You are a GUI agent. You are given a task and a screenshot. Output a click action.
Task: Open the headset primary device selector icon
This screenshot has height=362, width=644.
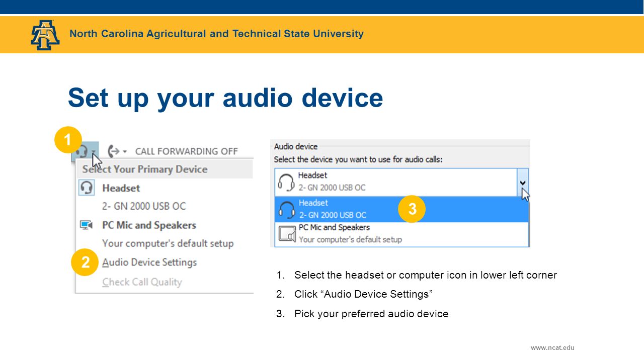85,151
